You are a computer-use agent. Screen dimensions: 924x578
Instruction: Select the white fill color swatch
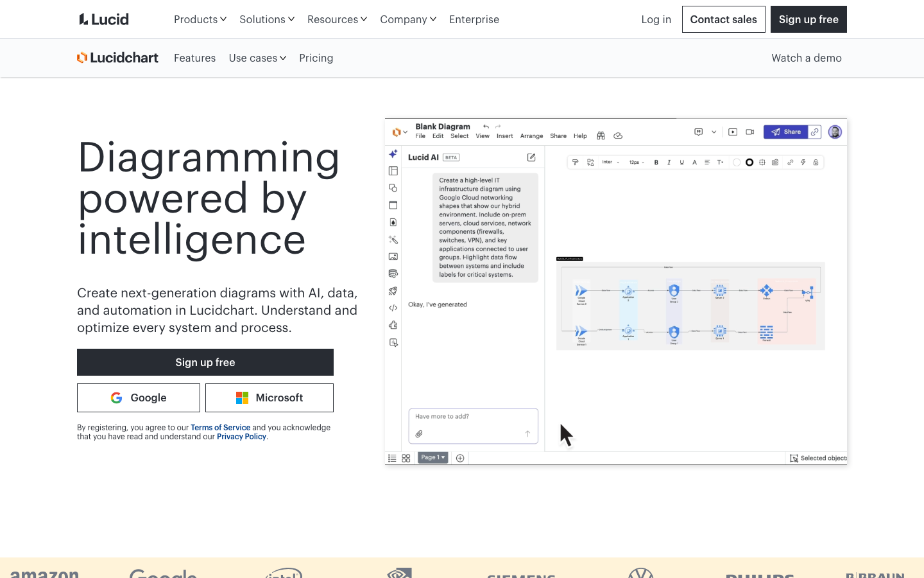[x=737, y=162]
